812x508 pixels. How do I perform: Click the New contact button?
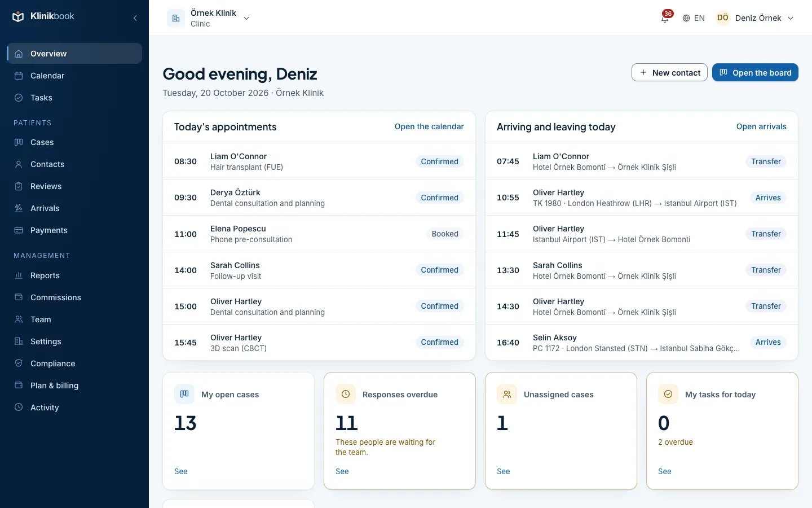(669, 72)
